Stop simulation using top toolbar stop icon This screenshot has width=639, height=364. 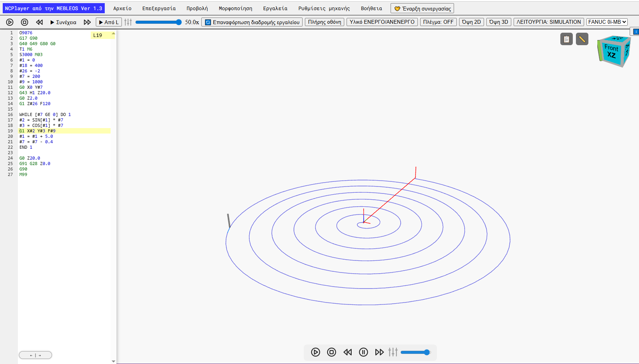click(25, 22)
